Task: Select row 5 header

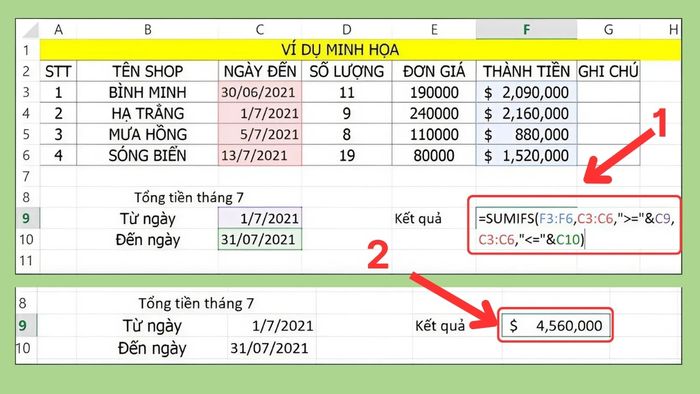Action: pos(28,134)
